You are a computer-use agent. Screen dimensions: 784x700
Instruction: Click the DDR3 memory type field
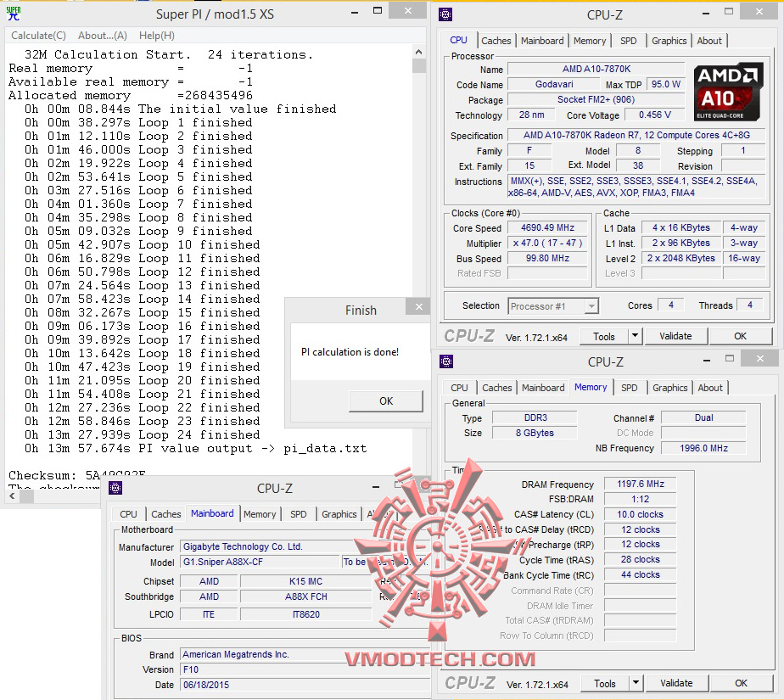[535, 418]
